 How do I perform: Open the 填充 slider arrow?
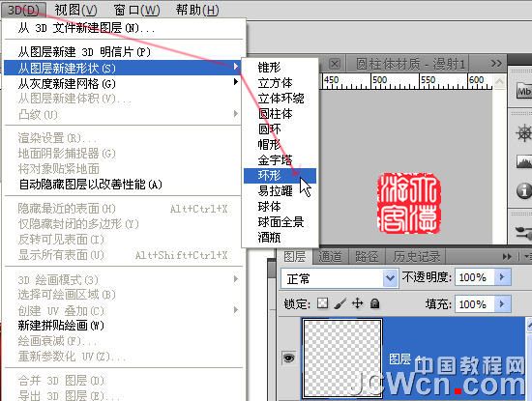pos(502,304)
